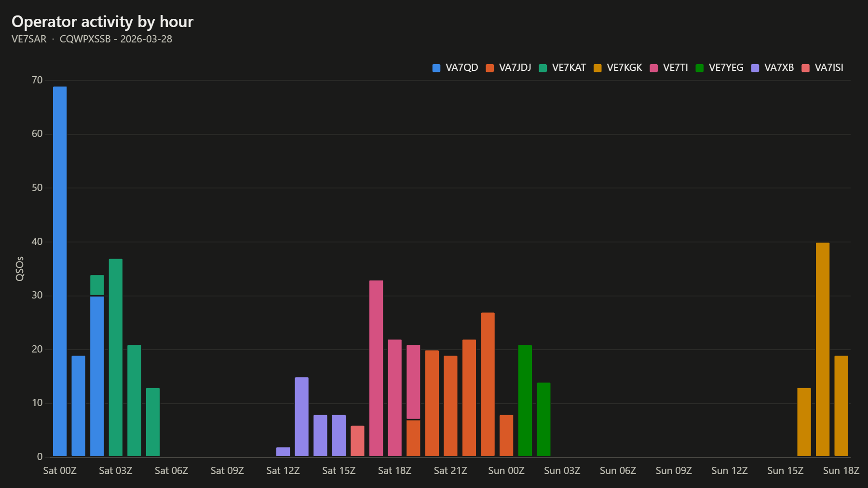Toggle the VA7ISI series legend label

pos(829,68)
